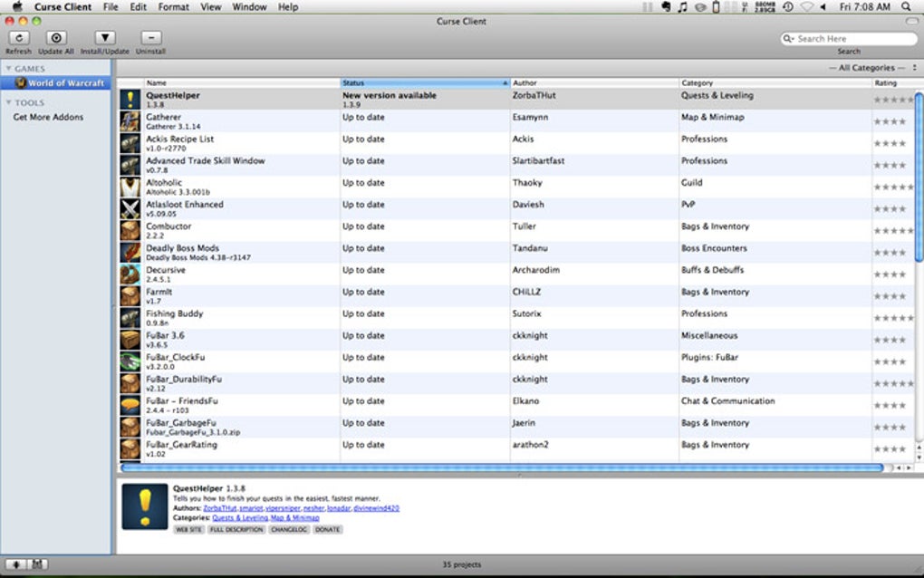Screen dimensions: 924x578
Task: Select the Advanced Trade Skill Window row
Action: tap(517, 165)
